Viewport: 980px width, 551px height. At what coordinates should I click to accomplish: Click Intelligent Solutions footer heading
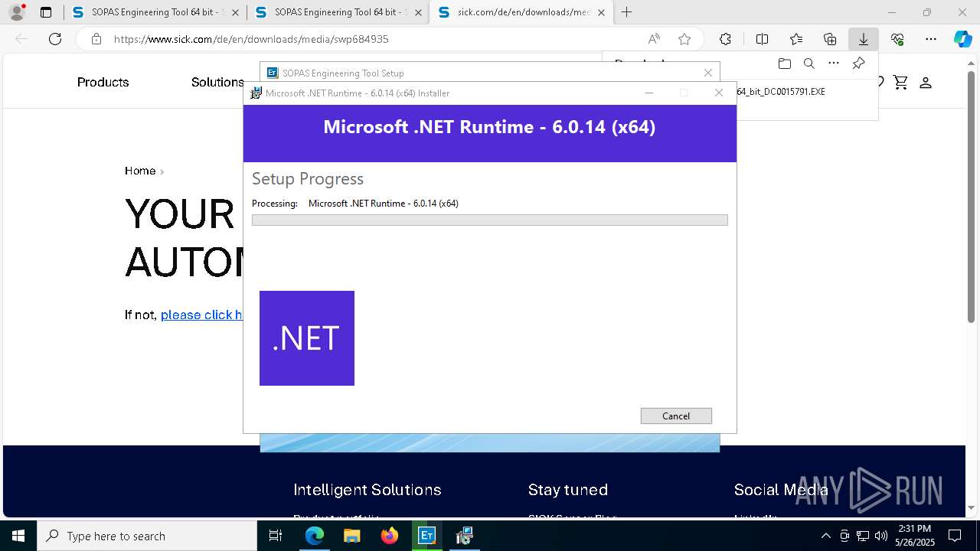coord(367,490)
